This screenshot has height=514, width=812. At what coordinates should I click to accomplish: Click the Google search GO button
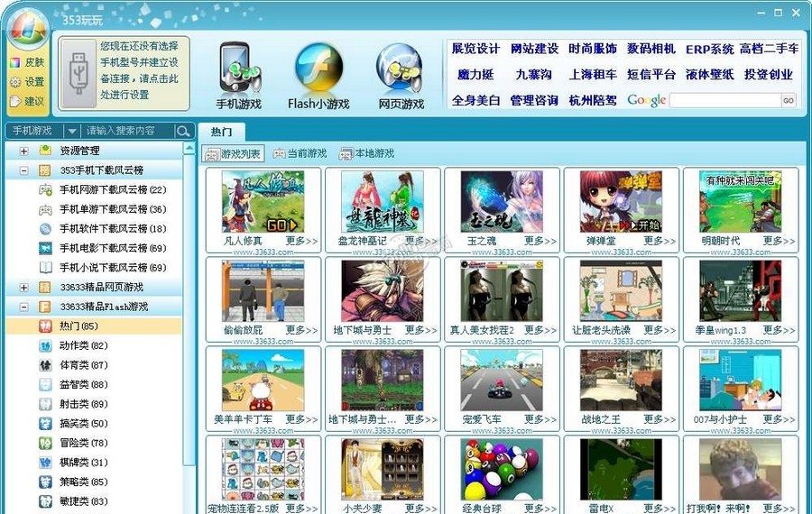pyautogui.click(x=789, y=100)
